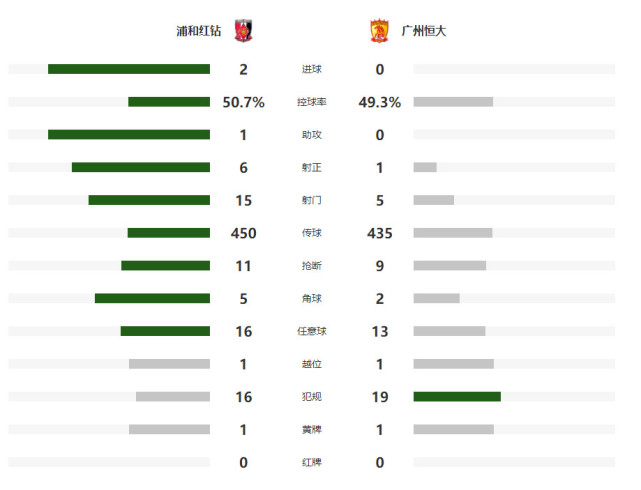Click the green 犯规 bar for Guangzhou
Image resolution: width=641 pixels, height=490 pixels.
457,396
